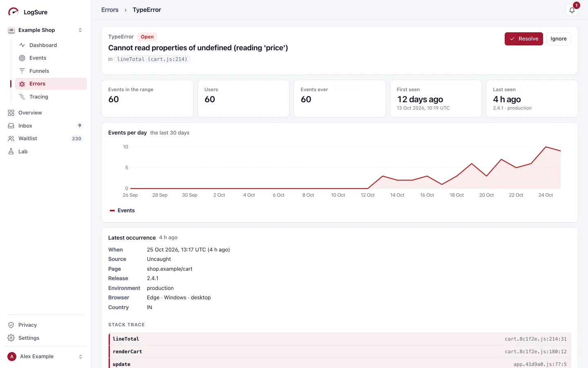Click the Settings gear icon
This screenshot has width=588, height=368.
pos(11,338)
